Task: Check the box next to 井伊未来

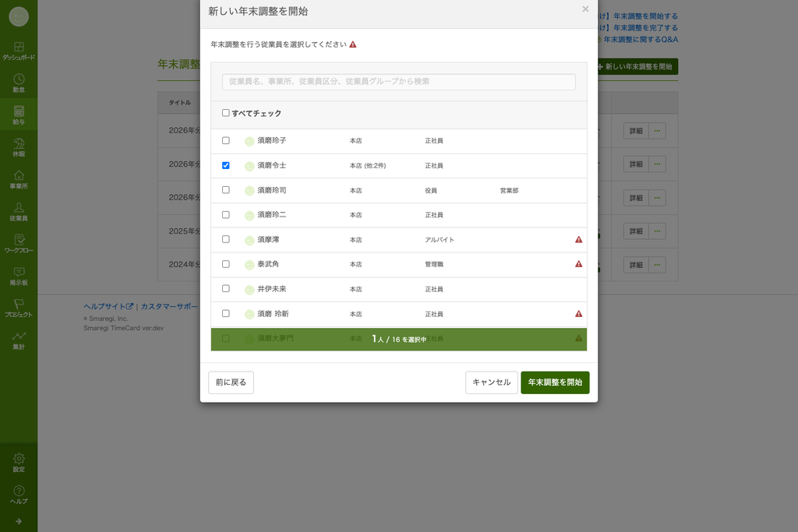Action: click(225, 288)
